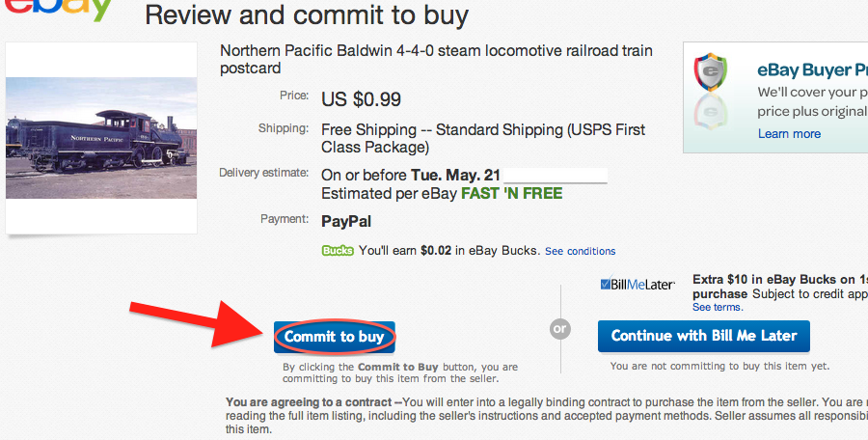Click the bold "You are agreeing to a contract" text

pos(312,401)
